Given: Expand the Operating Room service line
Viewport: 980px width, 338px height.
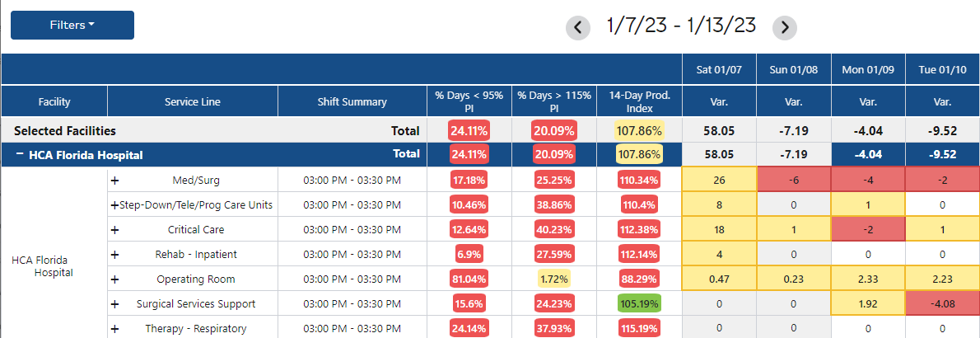Looking at the screenshot, I should pyautogui.click(x=115, y=279).
